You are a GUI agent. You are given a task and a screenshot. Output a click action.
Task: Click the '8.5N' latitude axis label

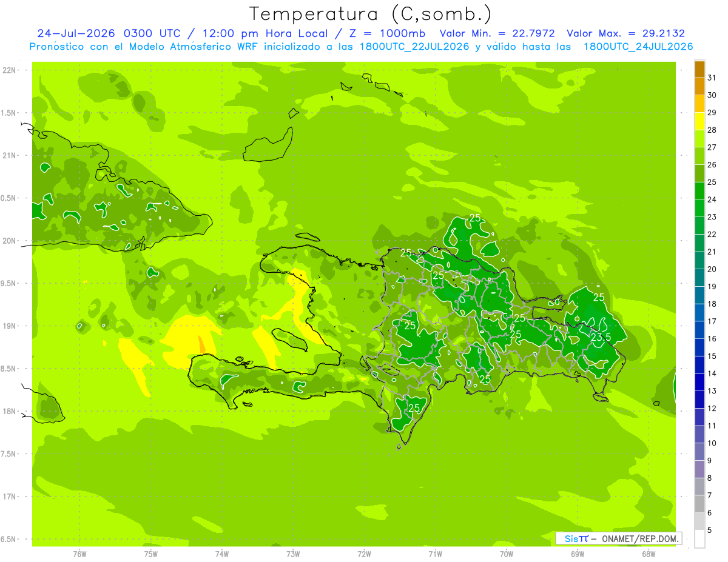click(9, 369)
